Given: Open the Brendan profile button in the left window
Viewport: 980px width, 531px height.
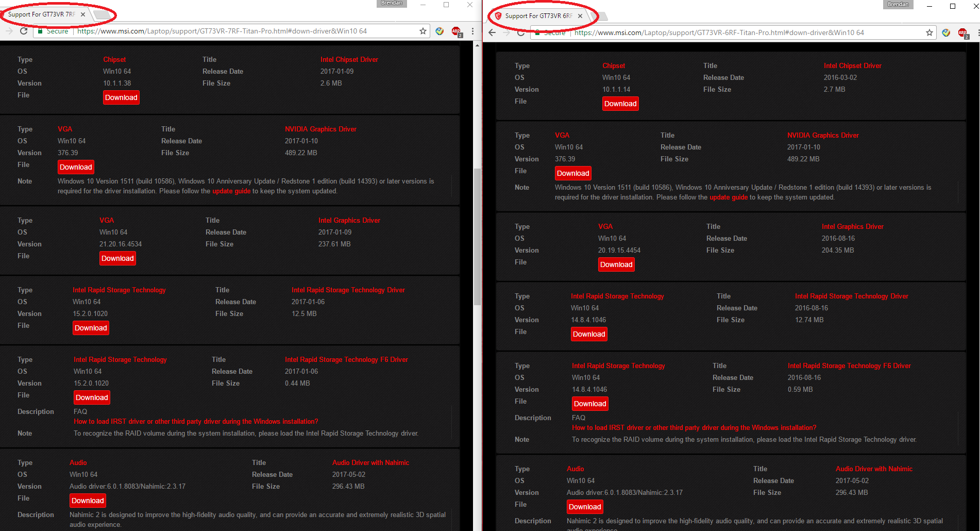Looking at the screenshot, I should 392,3.
